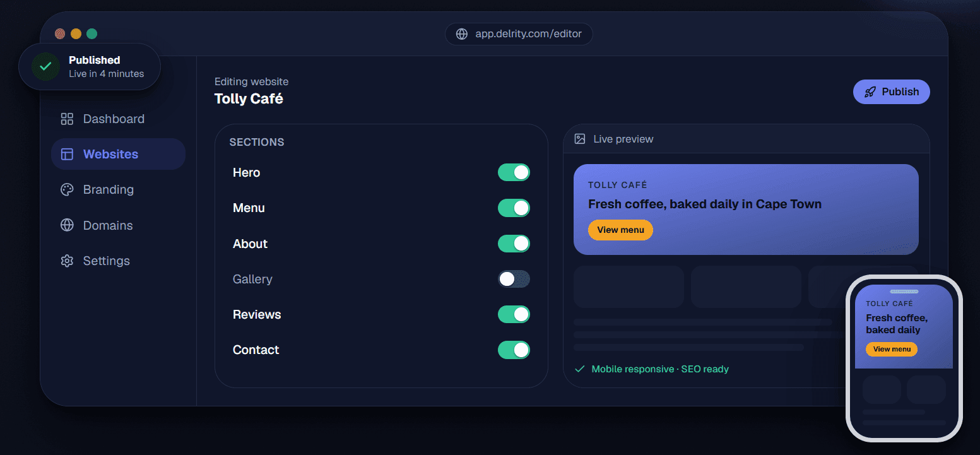980x455 pixels.
Task: Click "Mobile responsive · SEO ready" text
Action: (x=660, y=369)
